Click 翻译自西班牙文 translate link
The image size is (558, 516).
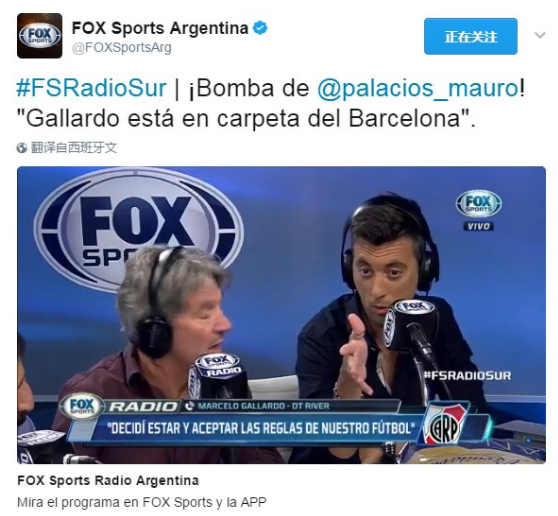pyautogui.click(x=74, y=148)
